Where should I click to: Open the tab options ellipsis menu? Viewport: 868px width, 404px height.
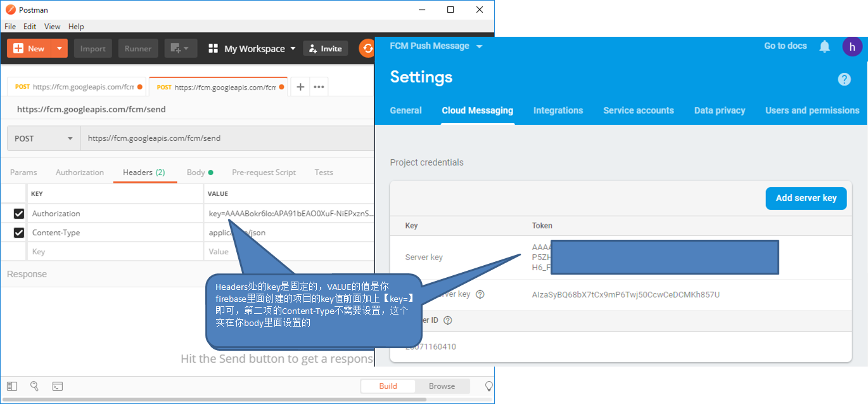point(319,87)
